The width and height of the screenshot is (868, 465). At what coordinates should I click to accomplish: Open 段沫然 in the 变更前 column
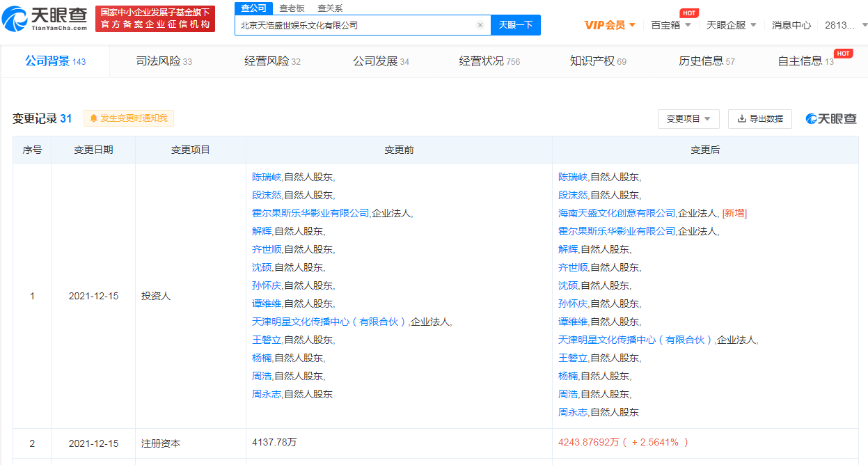point(267,195)
